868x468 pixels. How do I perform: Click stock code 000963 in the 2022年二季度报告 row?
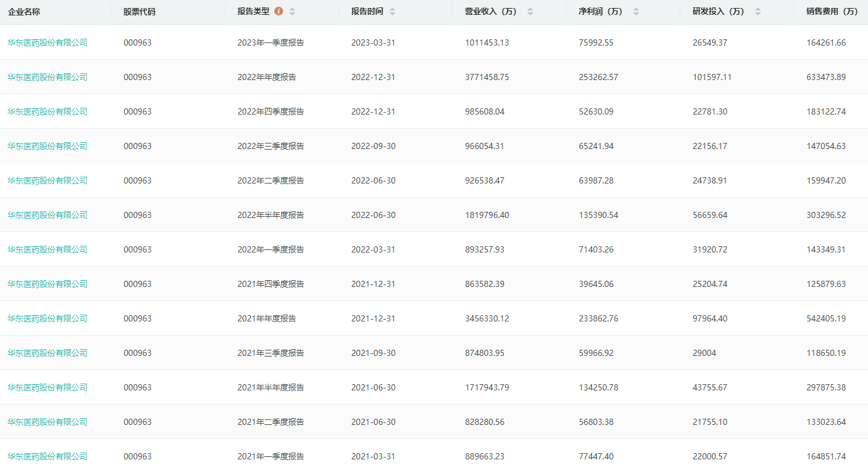pos(137,180)
